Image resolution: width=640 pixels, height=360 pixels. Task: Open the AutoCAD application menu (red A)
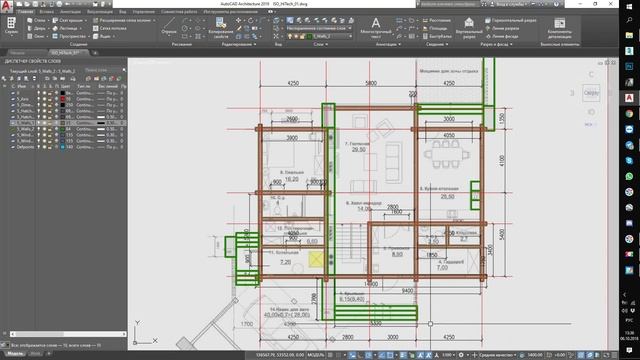pyautogui.click(x=6, y=6)
